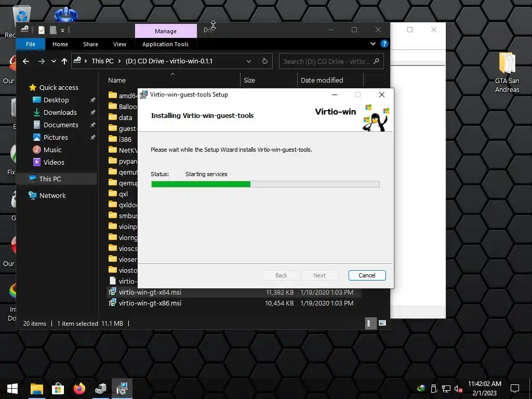Select the i386 folder icon
The width and height of the screenshot is (532, 399).
pyautogui.click(x=113, y=139)
